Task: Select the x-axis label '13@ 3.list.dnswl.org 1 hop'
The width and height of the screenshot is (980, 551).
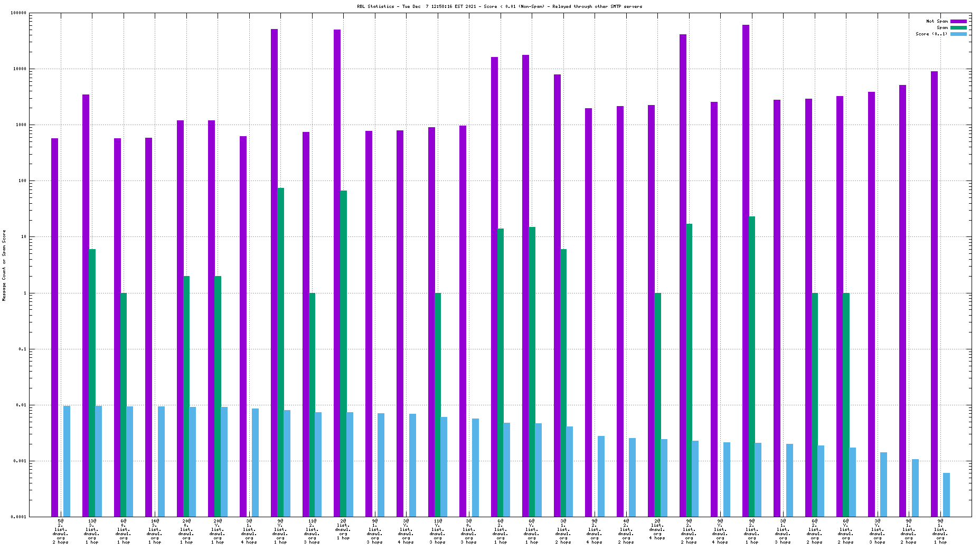Action: pos(92,531)
